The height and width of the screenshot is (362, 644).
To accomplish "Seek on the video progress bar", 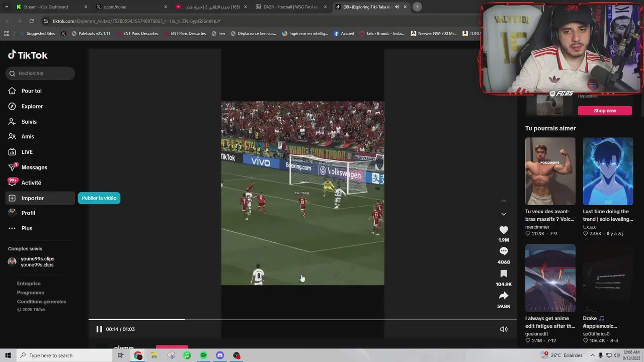I will click(303, 319).
